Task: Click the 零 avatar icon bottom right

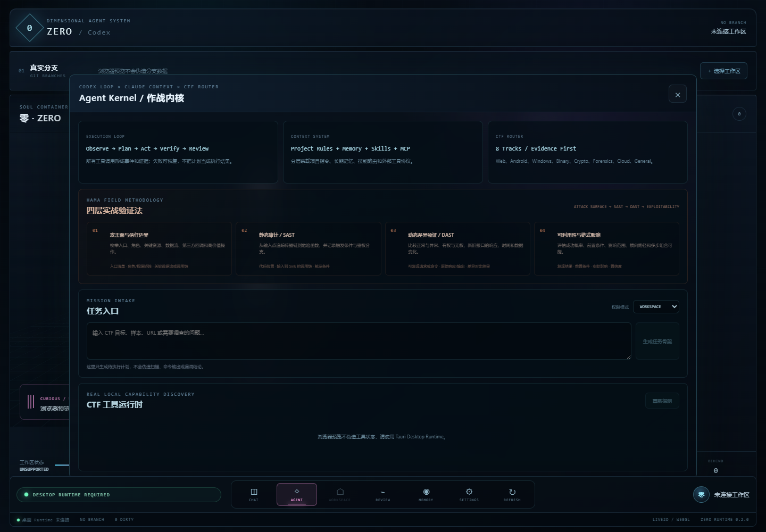Action: pos(701,495)
